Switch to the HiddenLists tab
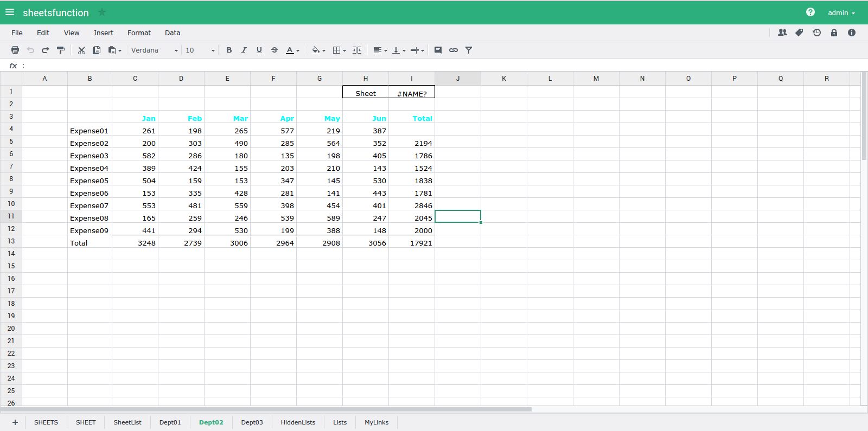 point(298,422)
